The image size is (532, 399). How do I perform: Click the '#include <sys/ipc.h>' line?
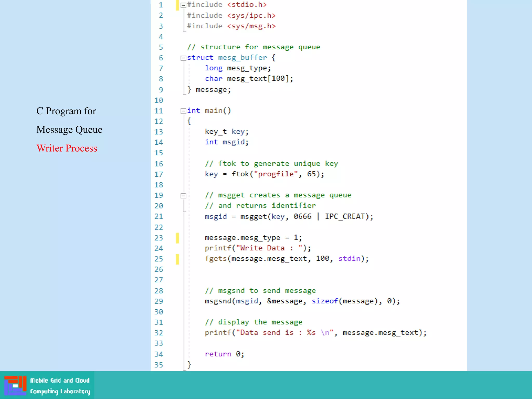[231, 16]
